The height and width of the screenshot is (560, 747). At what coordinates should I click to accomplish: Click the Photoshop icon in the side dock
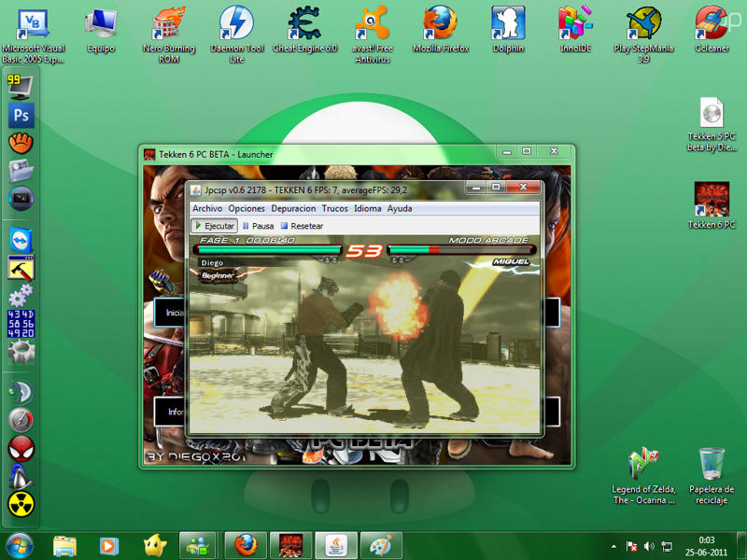point(21,115)
